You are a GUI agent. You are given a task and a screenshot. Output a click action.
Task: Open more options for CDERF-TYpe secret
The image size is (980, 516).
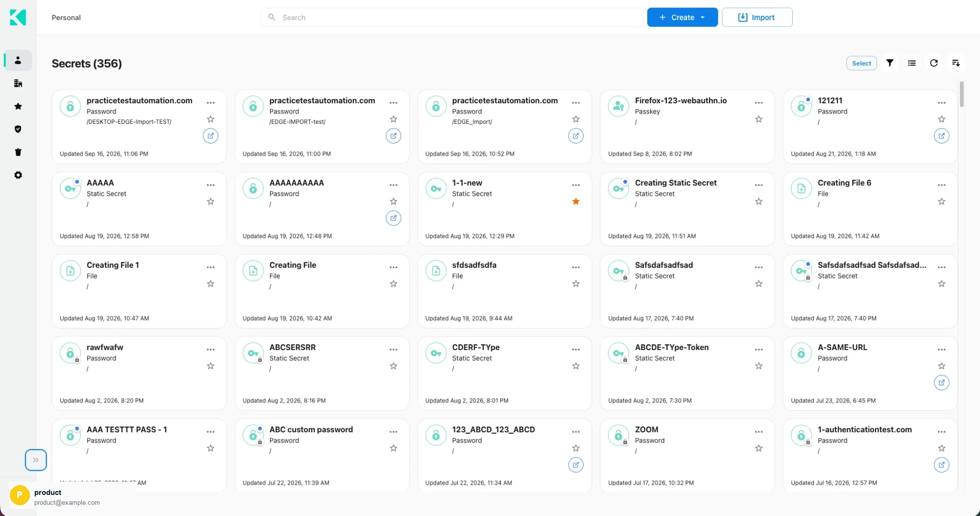(x=576, y=350)
